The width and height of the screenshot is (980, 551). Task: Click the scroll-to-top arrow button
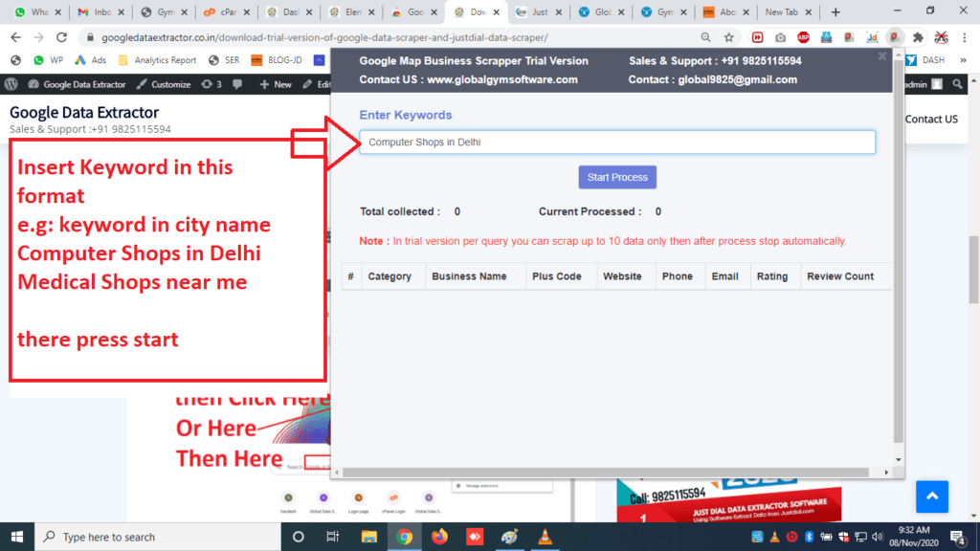[x=932, y=496]
